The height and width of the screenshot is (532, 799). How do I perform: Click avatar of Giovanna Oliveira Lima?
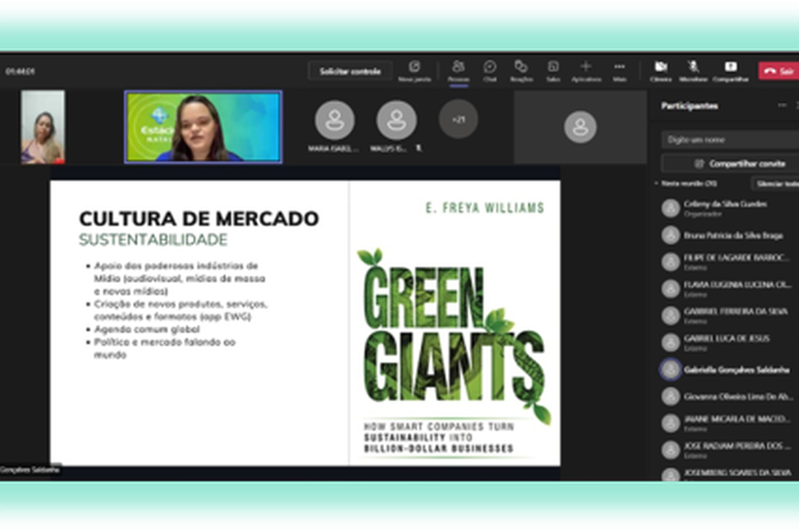point(670,396)
